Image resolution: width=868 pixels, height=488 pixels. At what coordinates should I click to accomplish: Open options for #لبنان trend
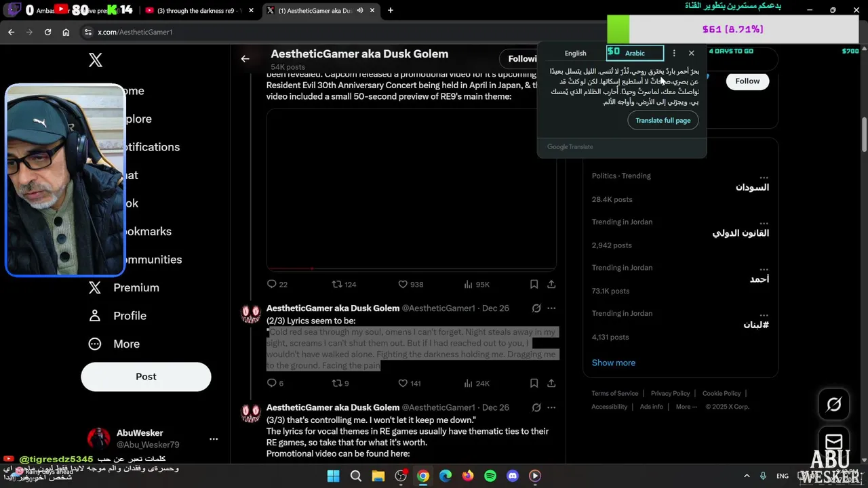(764, 314)
